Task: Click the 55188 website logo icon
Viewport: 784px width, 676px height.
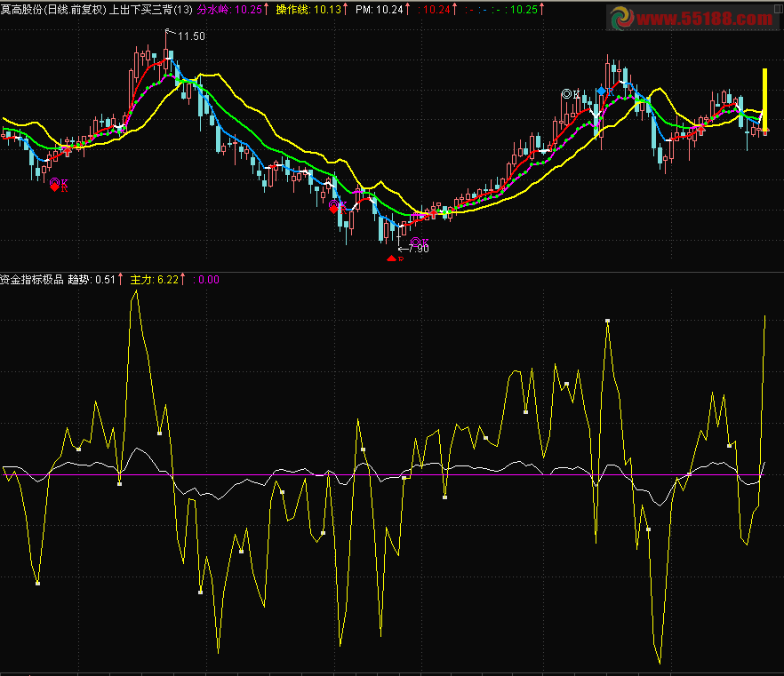Action: [x=624, y=18]
